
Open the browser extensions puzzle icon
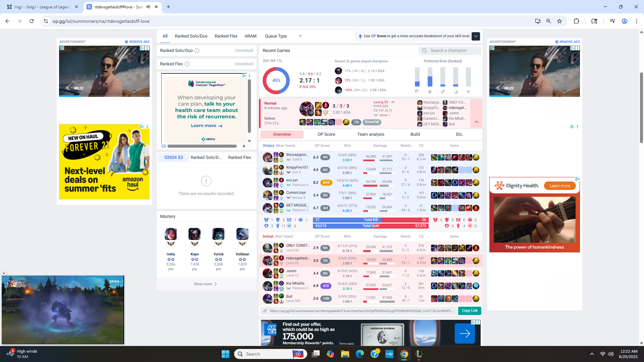pos(576,21)
